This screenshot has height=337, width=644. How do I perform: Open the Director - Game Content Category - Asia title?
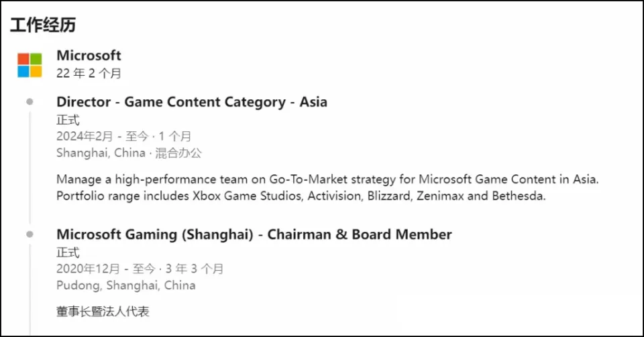[192, 103]
